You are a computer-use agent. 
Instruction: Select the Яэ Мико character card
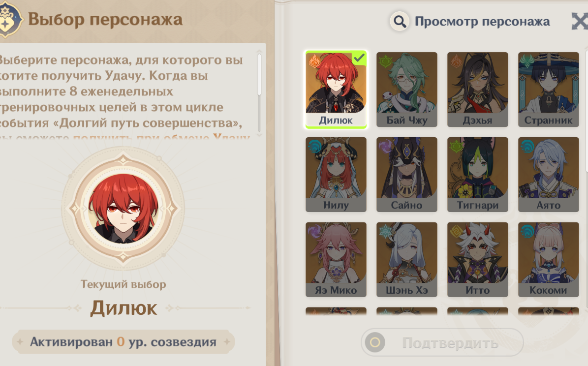(336, 260)
